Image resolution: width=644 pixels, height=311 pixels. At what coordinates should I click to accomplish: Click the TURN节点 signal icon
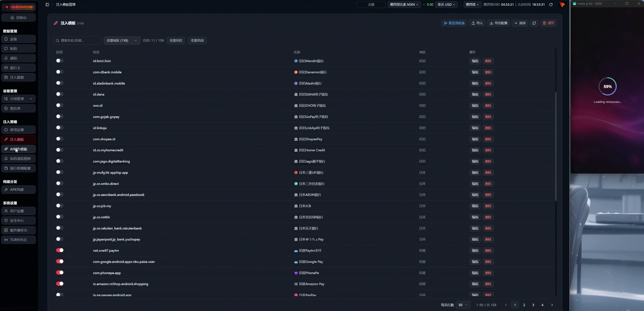click(6, 240)
